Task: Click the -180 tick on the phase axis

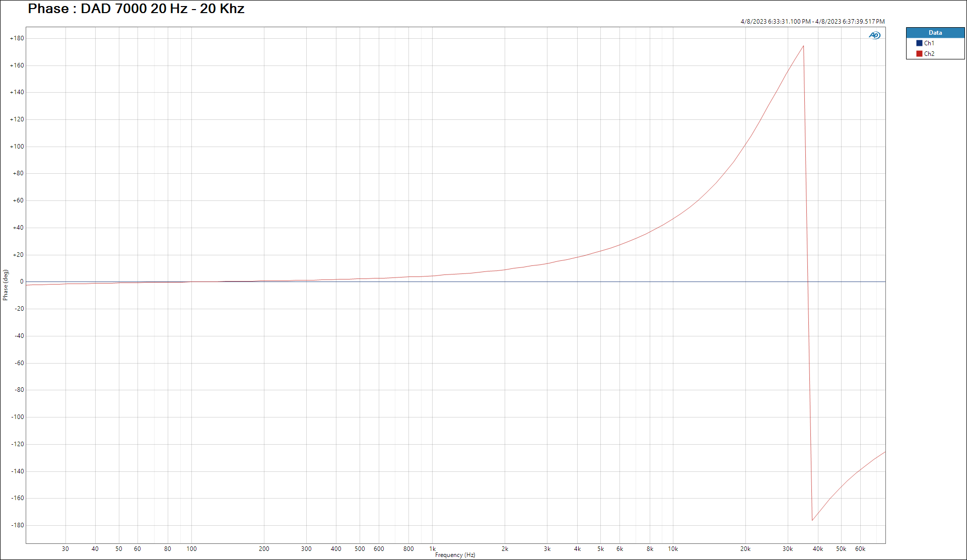Action: (x=18, y=525)
